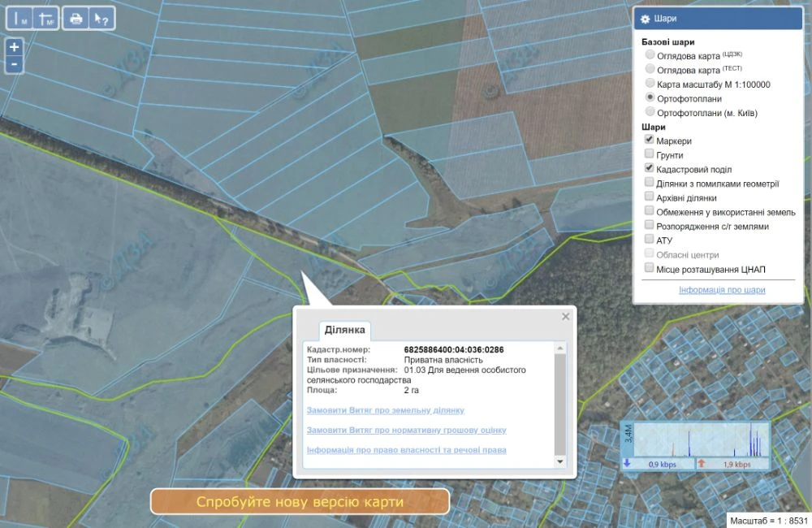812x528 pixels.
Task: Open Інформація про право власності та речові права
Action: (407, 450)
